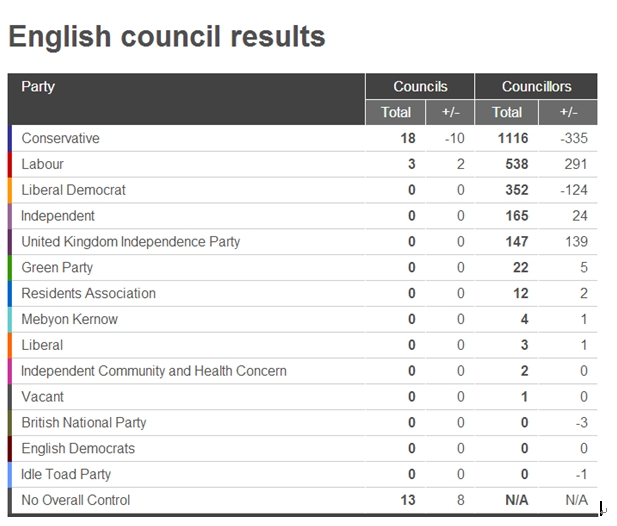Click the Residents Association party name
Image resolution: width=617 pixels, height=526 pixels.
point(89,293)
